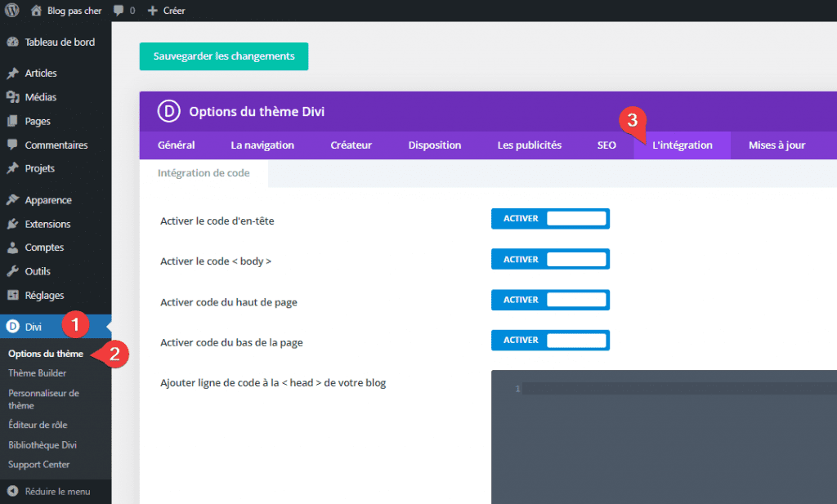Screen dimensions: 837x504
Task: Open the Général tab
Action: coord(177,145)
